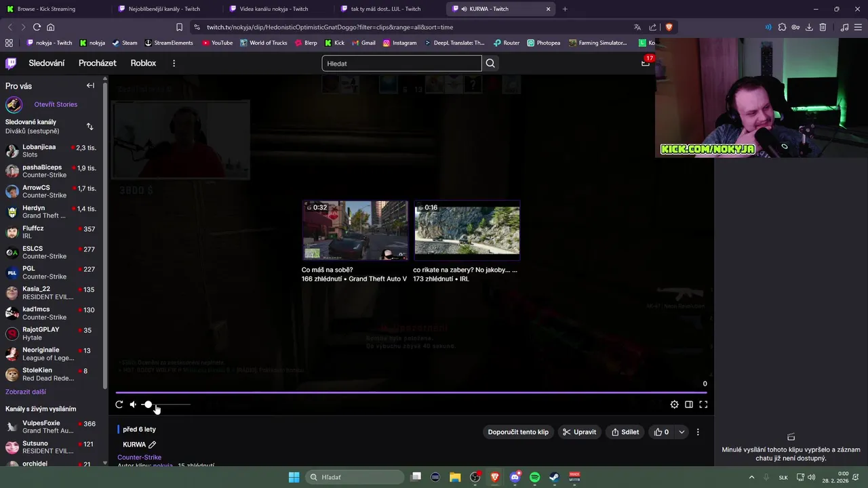Open the DeepL Translate bookmark
This screenshot has width=868, height=488.
454,43
